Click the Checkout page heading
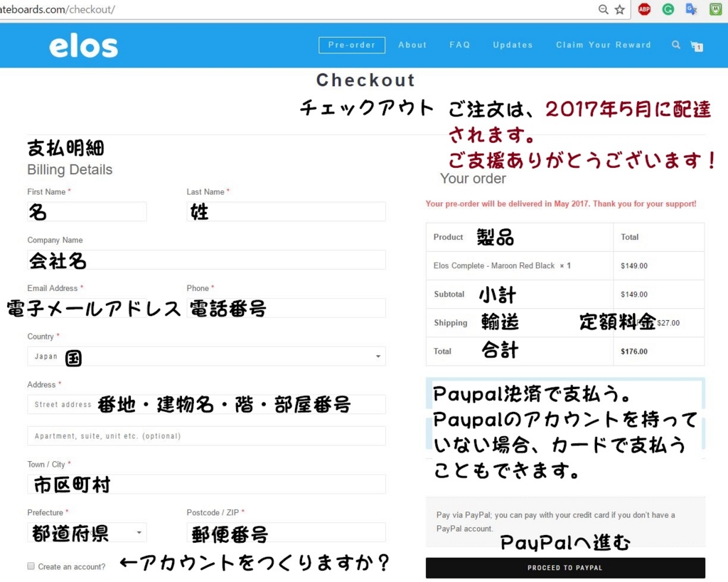 365,80
